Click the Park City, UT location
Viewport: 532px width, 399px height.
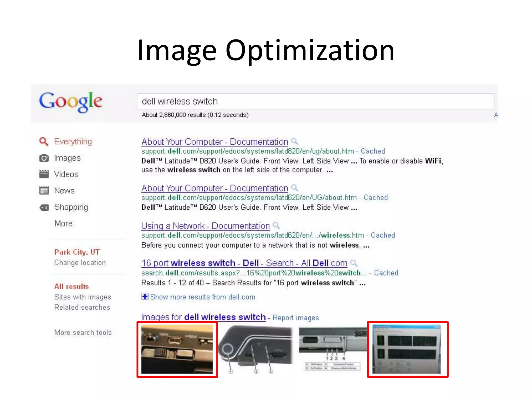77,252
